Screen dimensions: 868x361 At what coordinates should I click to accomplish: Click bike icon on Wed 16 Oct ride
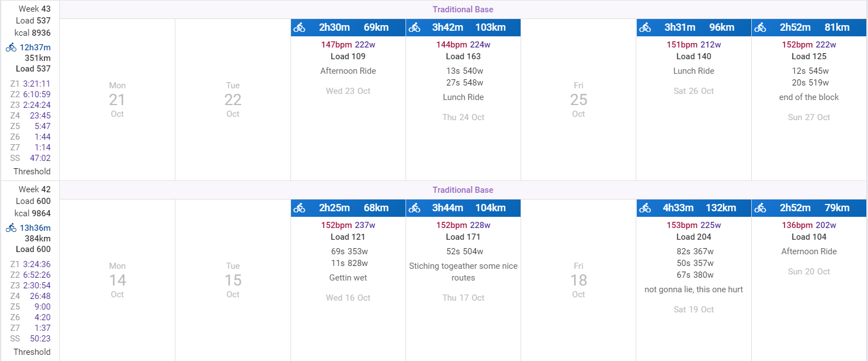pos(299,208)
